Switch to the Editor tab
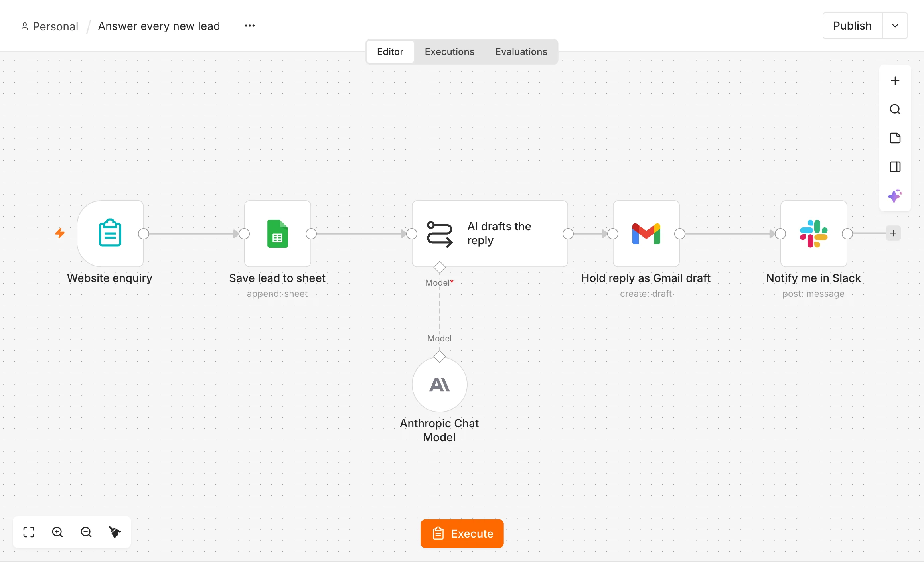 point(390,52)
